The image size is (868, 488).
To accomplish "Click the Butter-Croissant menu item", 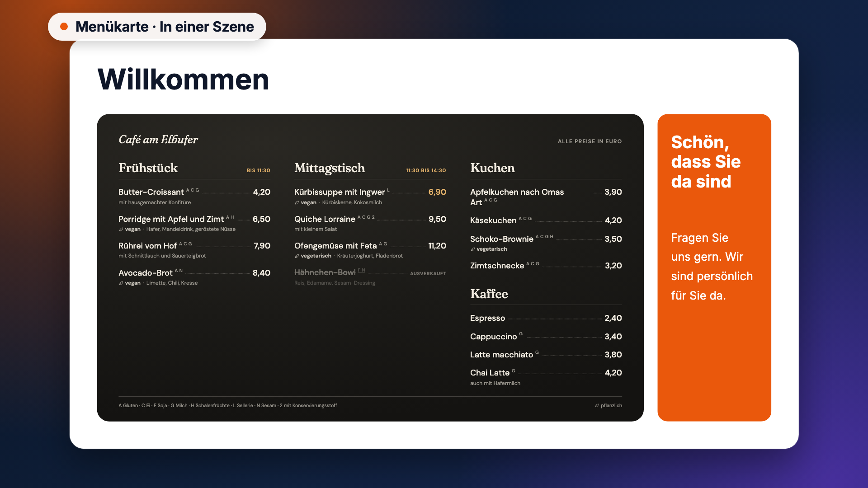I will click(151, 192).
